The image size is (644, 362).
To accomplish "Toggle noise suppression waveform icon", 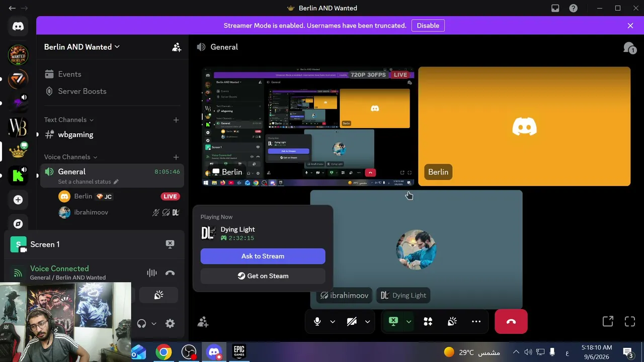I will click(x=151, y=273).
